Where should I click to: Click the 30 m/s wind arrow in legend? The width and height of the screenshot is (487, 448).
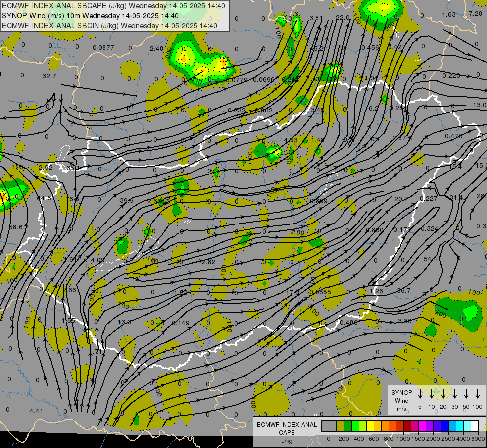pos(454,393)
